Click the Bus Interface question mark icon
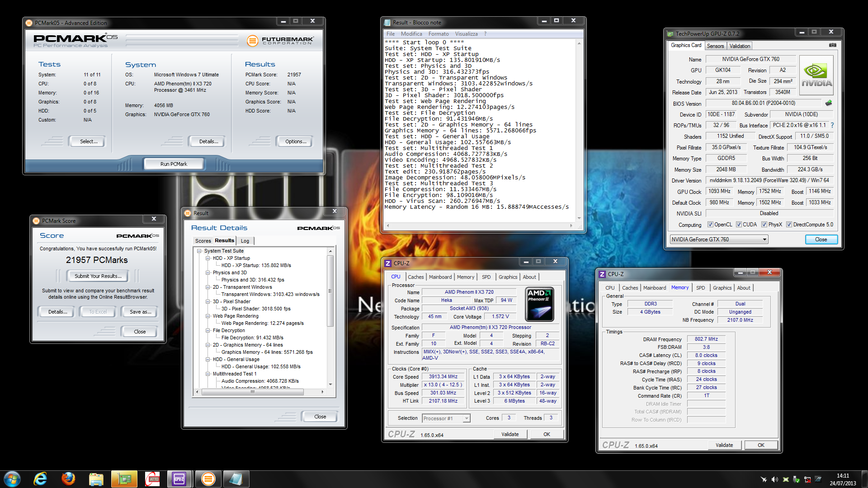Image resolution: width=868 pixels, height=488 pixels. pyautogui.click(x=832, y=125)
